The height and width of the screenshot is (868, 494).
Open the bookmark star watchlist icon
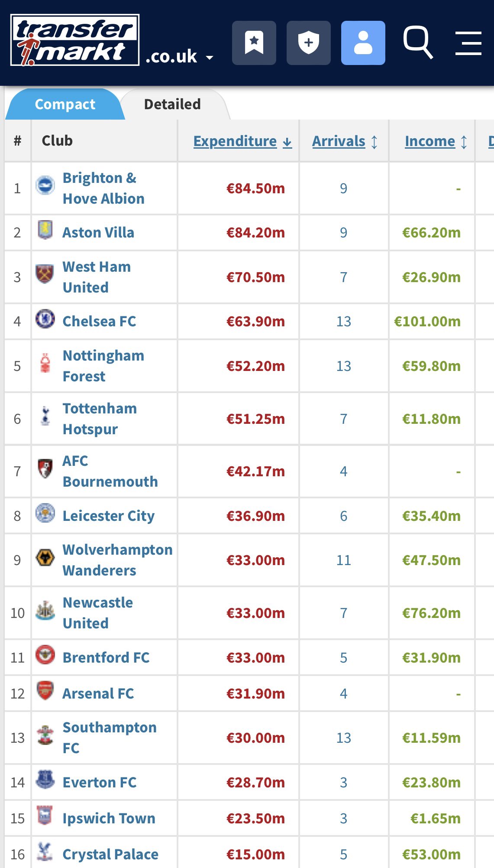pyautogui.click(x=254, y=43)
